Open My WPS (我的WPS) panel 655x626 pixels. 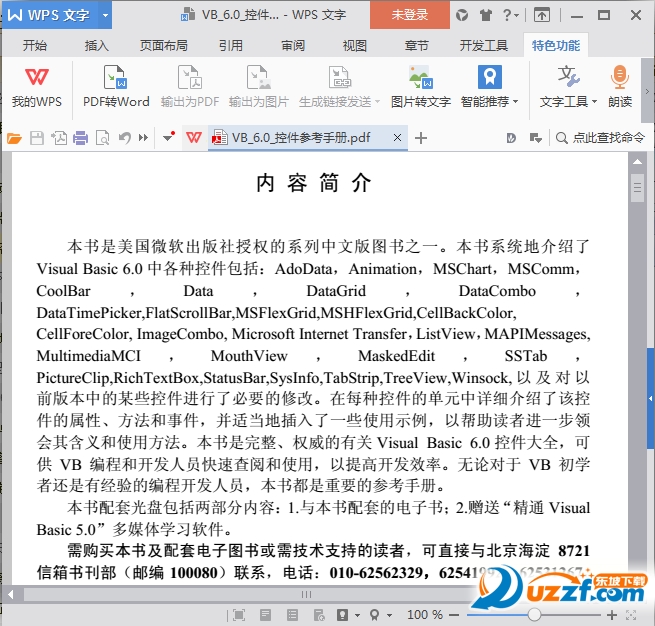pos(36,87)
